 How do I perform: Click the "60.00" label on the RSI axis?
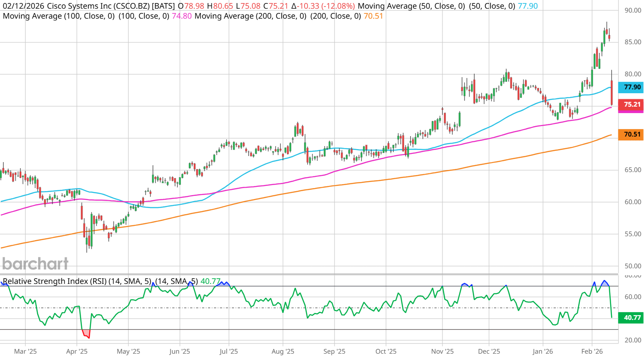click(x=633, y=297)
